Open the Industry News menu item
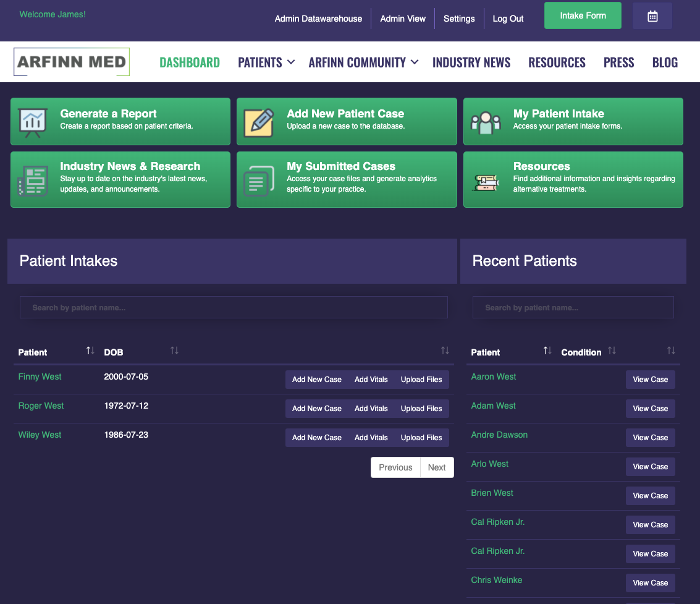Image resolution: width=700 pixels, height=604 pixels. (x=471, y=62)
